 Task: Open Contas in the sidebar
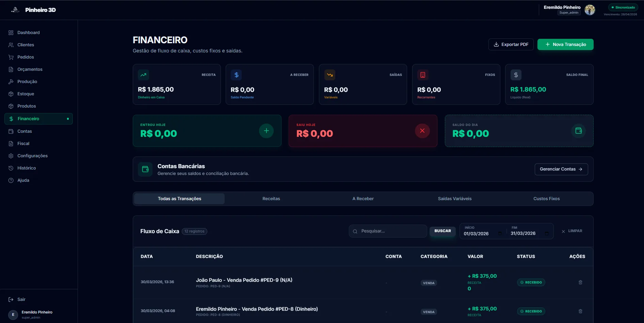pyautogui.click(x=38, y=131)
